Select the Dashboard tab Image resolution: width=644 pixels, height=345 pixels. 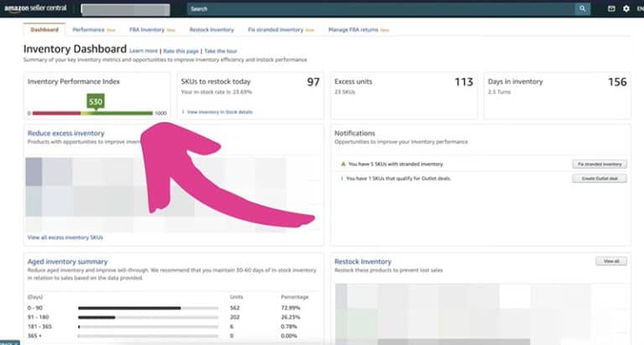click(x=44, y=29)
